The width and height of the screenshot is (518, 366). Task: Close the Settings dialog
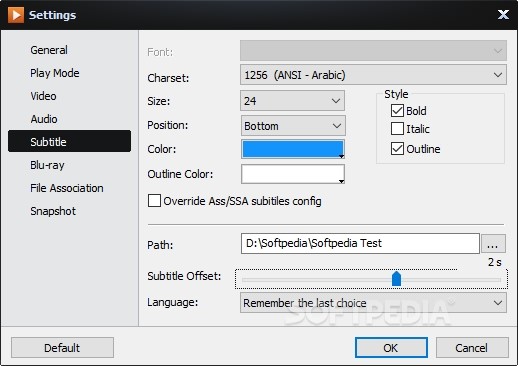[x=503, y=14]
